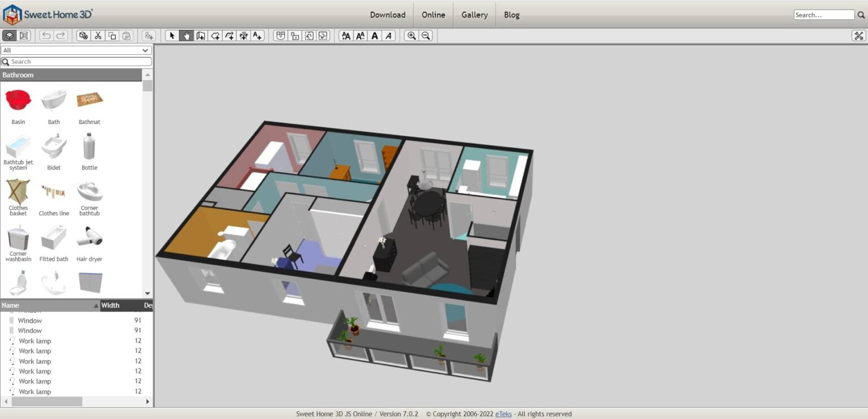Select the Add texts tool
This screenshot has height=419, width=868.
click(257, 35)
